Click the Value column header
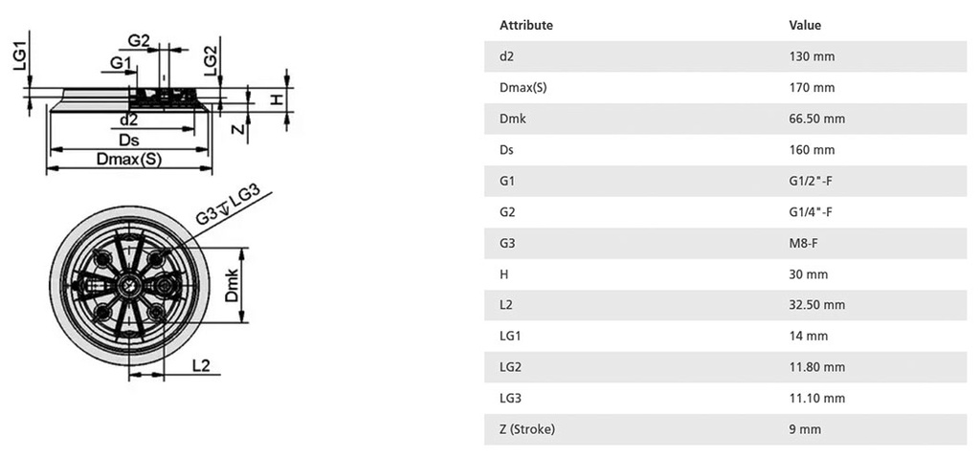The width and height of the screenshot is (980, 458). pyautogui.click(x=805, y=26)
